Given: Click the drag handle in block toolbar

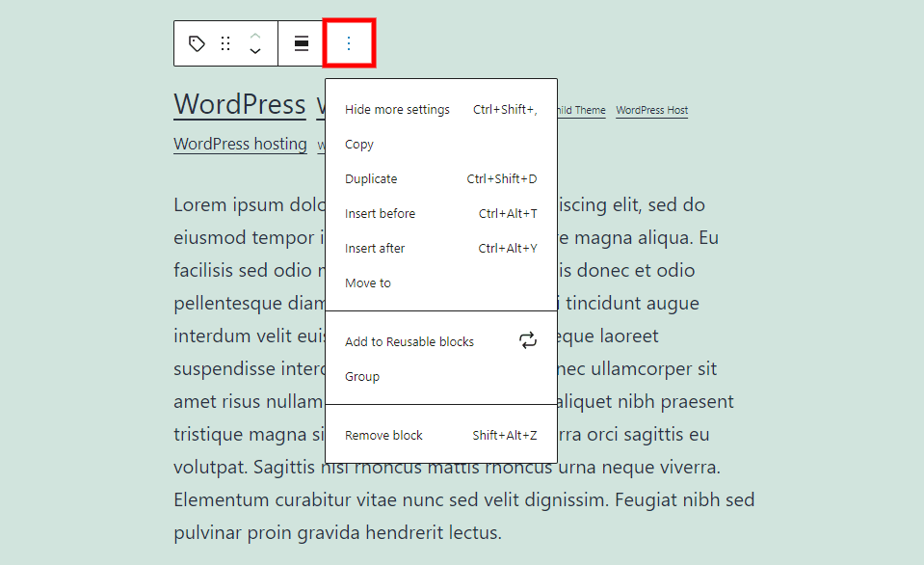Looking at the screenshot, I should 225,43.
